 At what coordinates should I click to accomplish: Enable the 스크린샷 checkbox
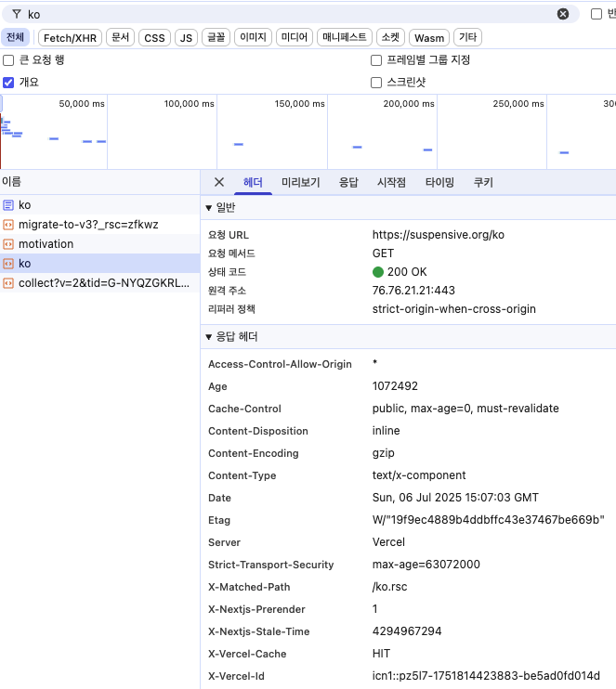click(x=376, y=83)
